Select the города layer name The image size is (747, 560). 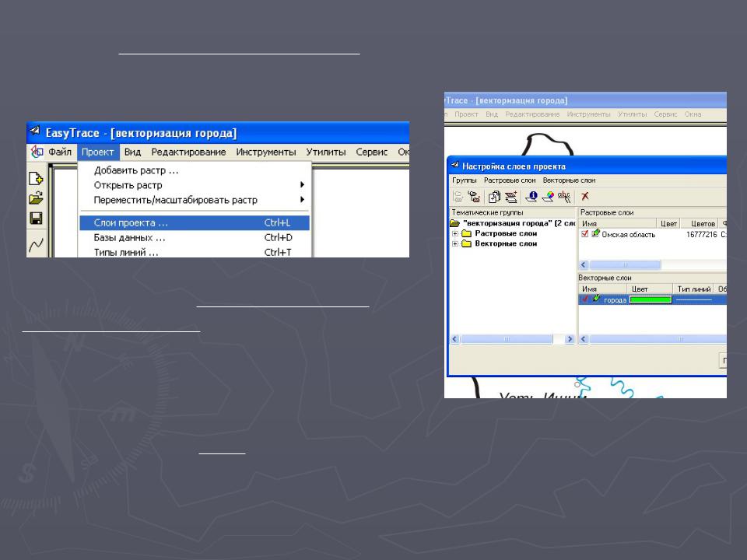coord(615,300)
